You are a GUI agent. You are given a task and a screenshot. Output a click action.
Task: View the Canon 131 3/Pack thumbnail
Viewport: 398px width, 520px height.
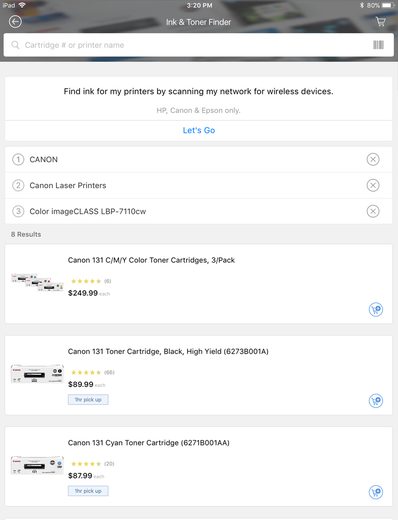pos(37,282)
